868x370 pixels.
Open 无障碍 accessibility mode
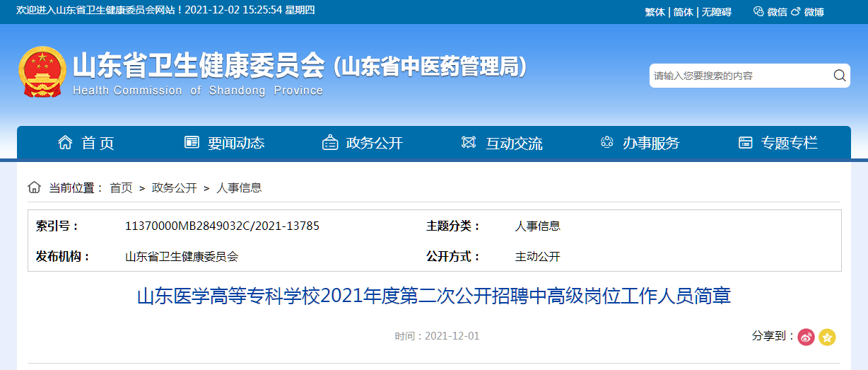[716, 12]
